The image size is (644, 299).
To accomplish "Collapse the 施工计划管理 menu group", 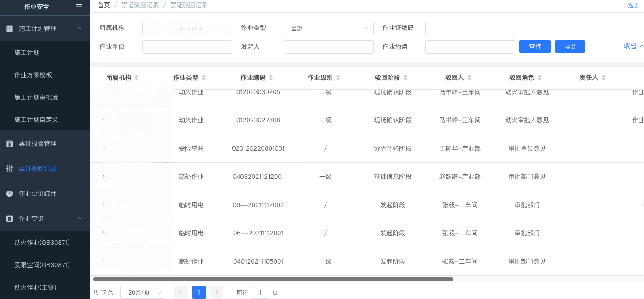I will click(x=79, y=29).
